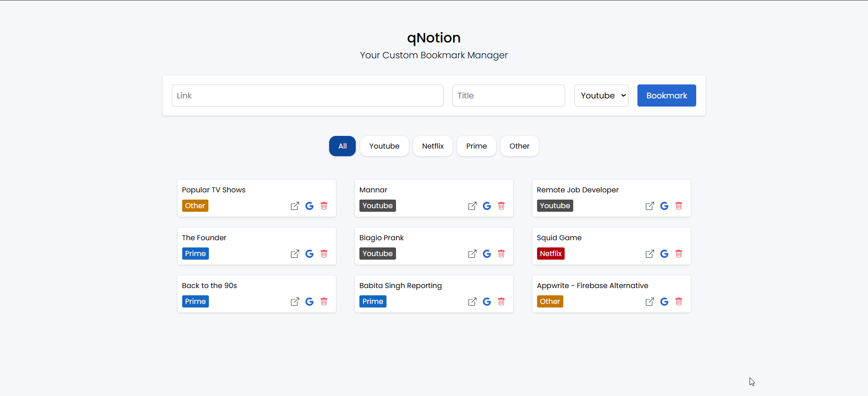
Task: Delete the Appwrite - Firebase Alternative bookmark
Action: pos(679,302)
